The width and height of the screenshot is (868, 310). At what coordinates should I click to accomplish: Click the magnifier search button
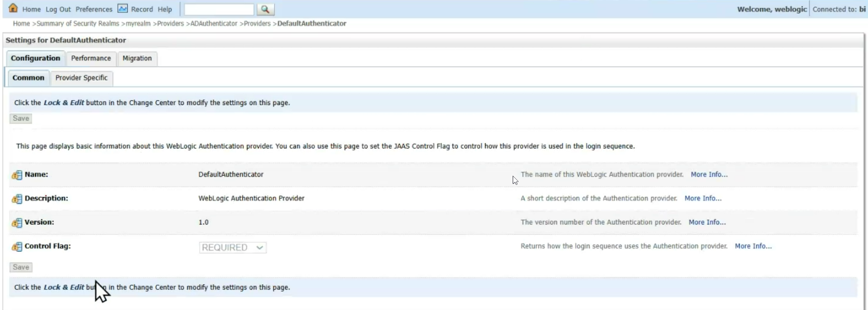pos(265,9)
